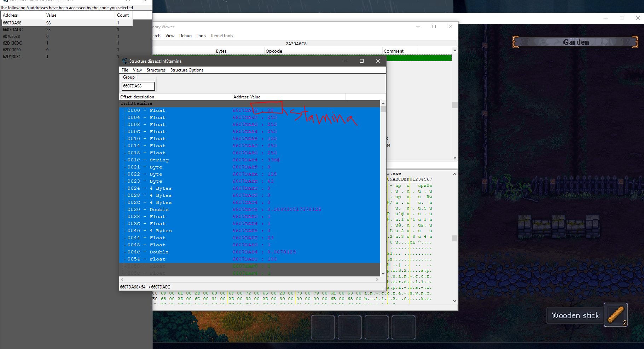Click the Cheat Engine icon in Structure dissect title bar
The height and width of the screenshot is (349, 644).
tap(124, 61)
